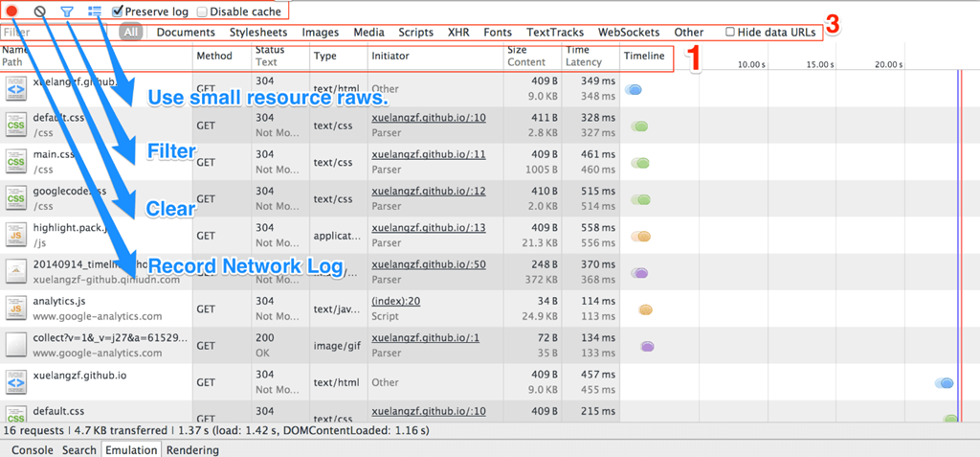Uncheck the Preserve log checkbox
980x457 pixels.
point(118,11)
